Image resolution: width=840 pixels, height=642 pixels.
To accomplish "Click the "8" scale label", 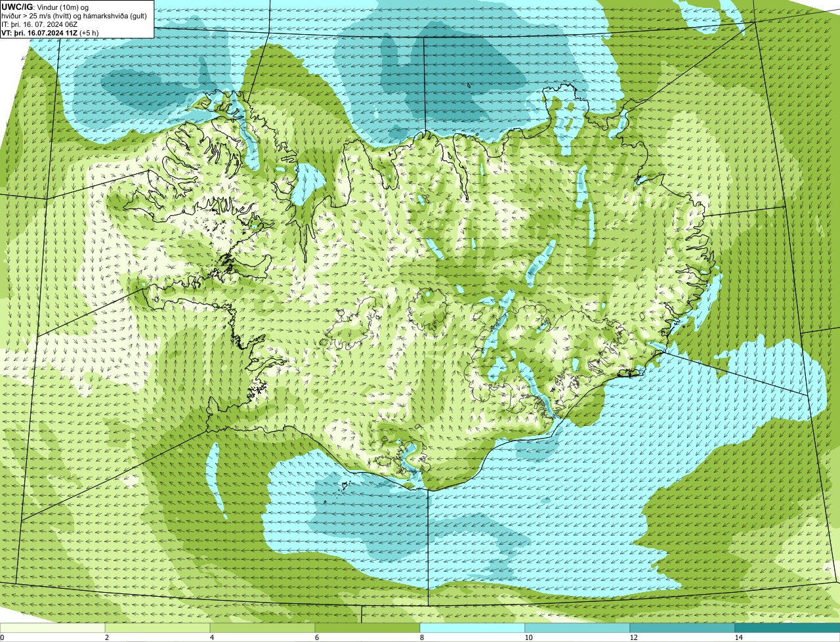I will [421, 637].
